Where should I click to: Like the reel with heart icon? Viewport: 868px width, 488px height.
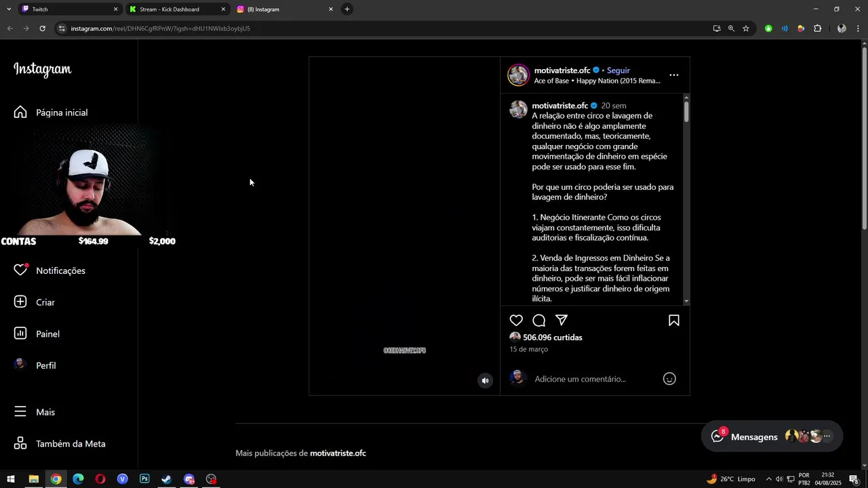(516, 321)
